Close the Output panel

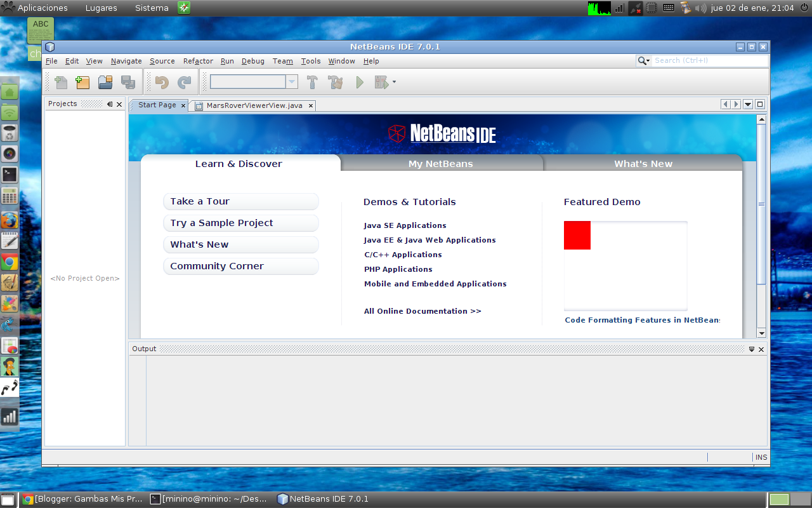761,349
